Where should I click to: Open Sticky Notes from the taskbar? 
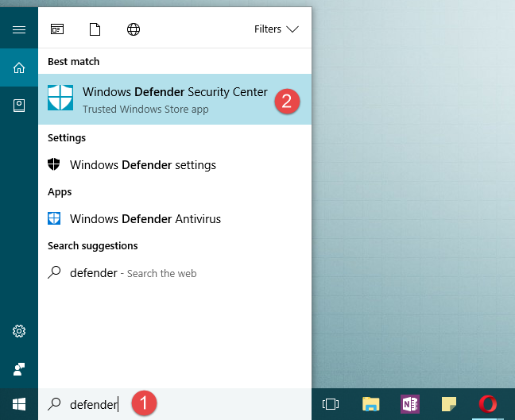click(x=449, y=404)
